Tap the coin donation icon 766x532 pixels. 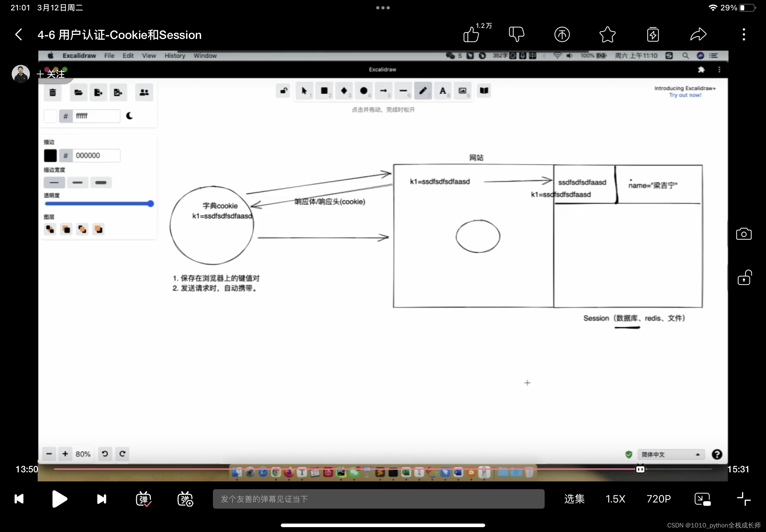click(562, 34)
